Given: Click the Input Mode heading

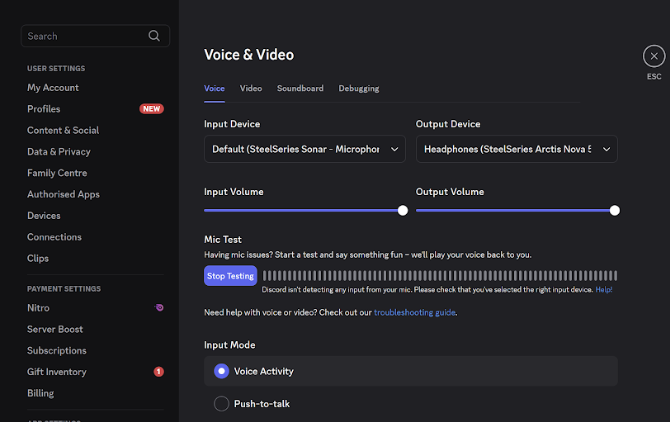Looking at the screenshot, I should coord(229,345).
